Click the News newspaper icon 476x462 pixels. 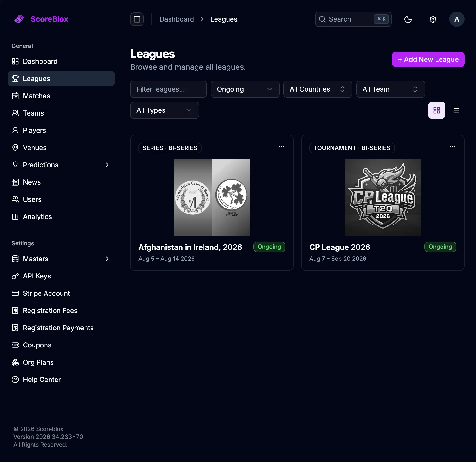pyautogui.click(x=15, y=182)
